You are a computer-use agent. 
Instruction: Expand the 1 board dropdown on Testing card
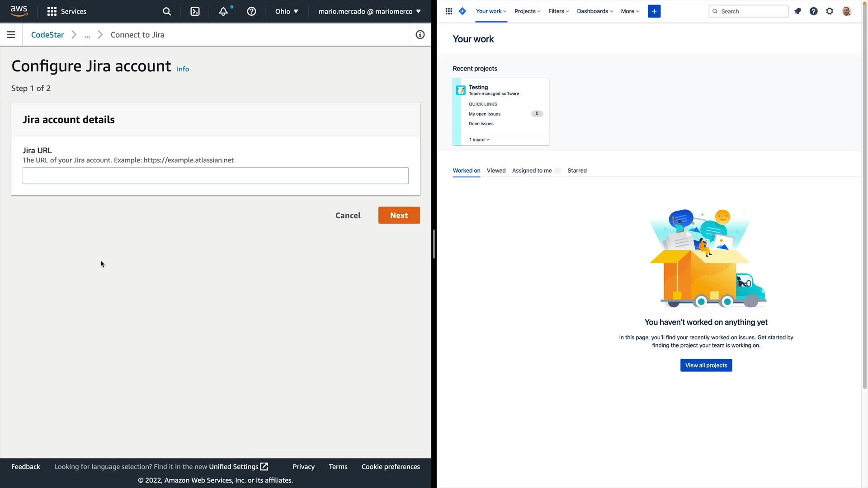click(479, 140)
